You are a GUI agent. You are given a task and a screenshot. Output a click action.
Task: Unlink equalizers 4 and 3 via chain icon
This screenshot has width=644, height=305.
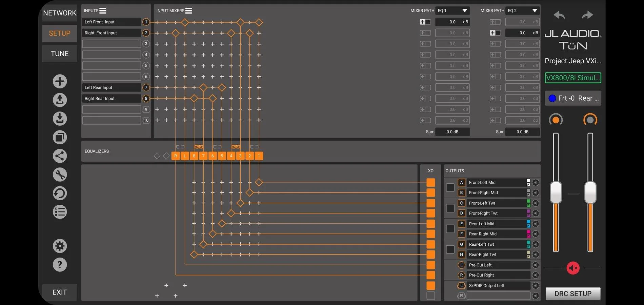(236, 147)
